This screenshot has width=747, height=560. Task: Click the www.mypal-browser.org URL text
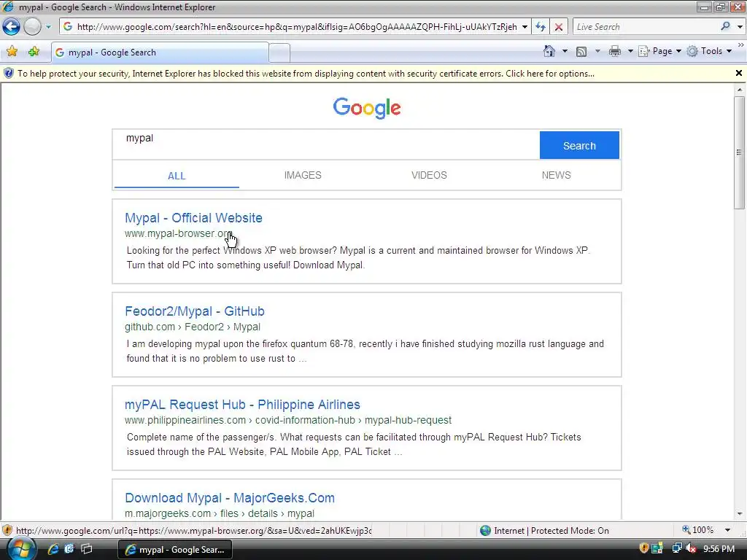[179, 233]
